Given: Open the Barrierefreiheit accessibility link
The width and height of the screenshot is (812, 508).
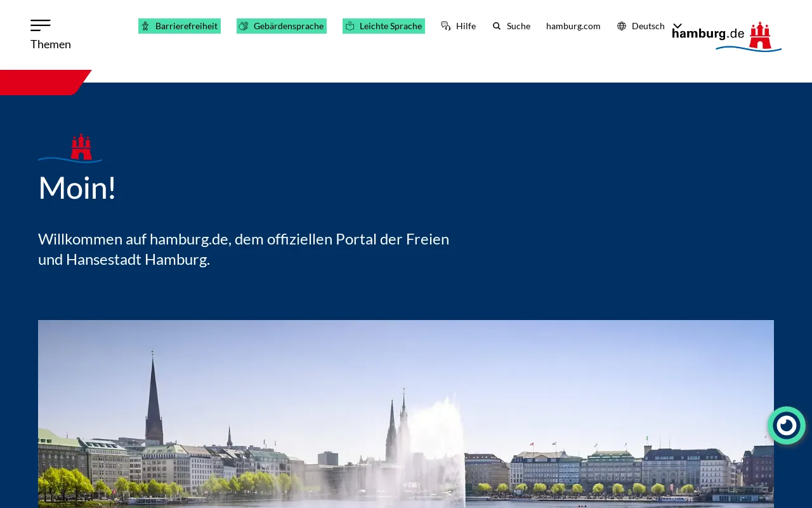Looking at the screenshot, I should tap(180, 26).
